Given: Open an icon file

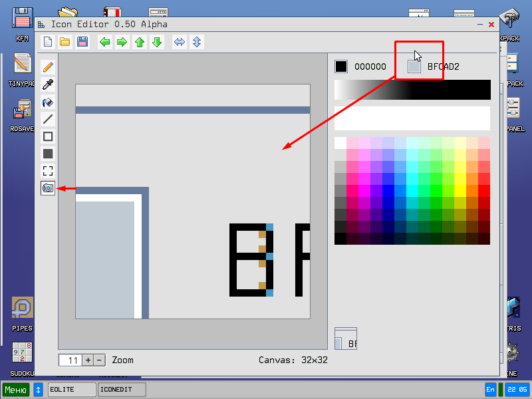Looking at the screenshot, I should 65,42.
